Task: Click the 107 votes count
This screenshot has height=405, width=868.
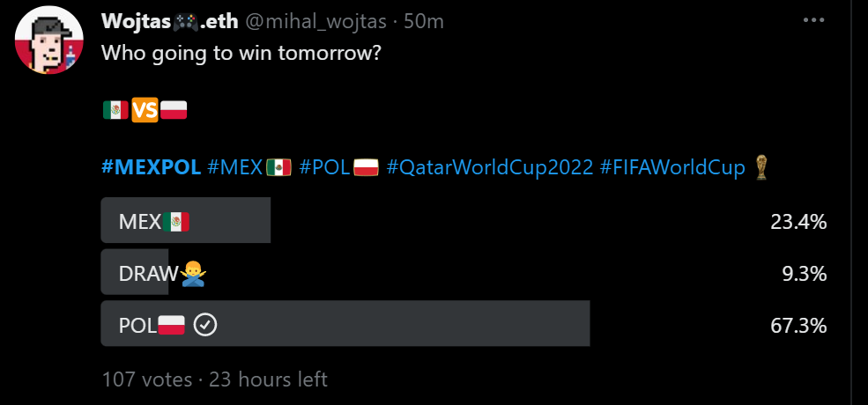Action: point(146,379)
